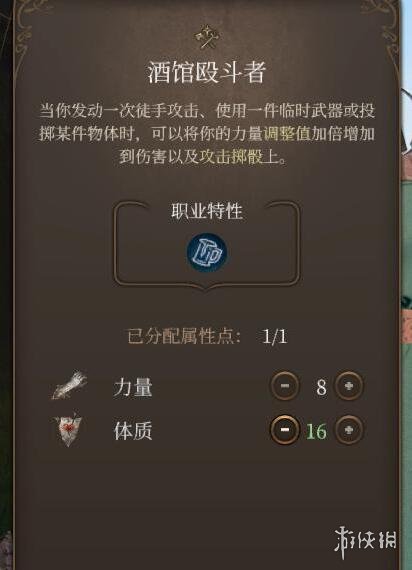Select the 酒馆殴斗者 feat title
The width and height of the screenshot is (412, 570).
pyautogui.click(x=207, y=73)
